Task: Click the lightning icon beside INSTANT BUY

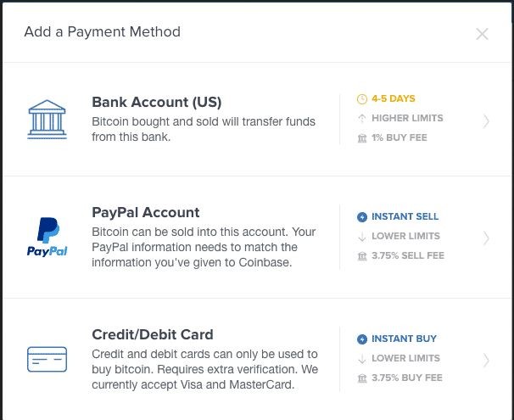Action: click(362, 339)
